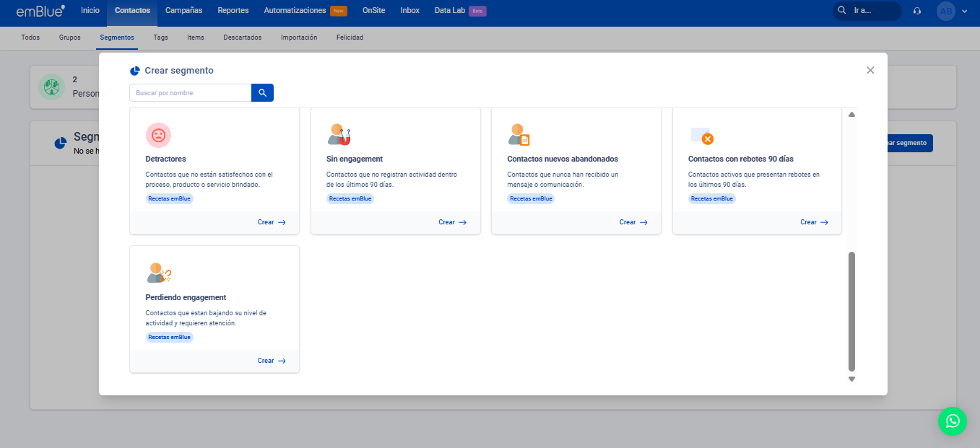This screenshot has height=448, width=980.
Task: Click the Perdiendo engagement icon
Action: (x=159, y=273)
